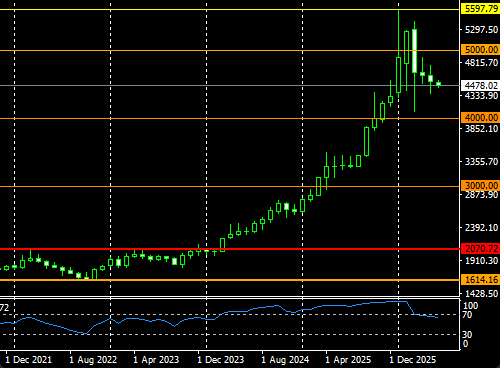The width and height of the screenshot is (500, 368).
Task: Select the orange 5000.00 price label
Action: click(x=480, y=50)
